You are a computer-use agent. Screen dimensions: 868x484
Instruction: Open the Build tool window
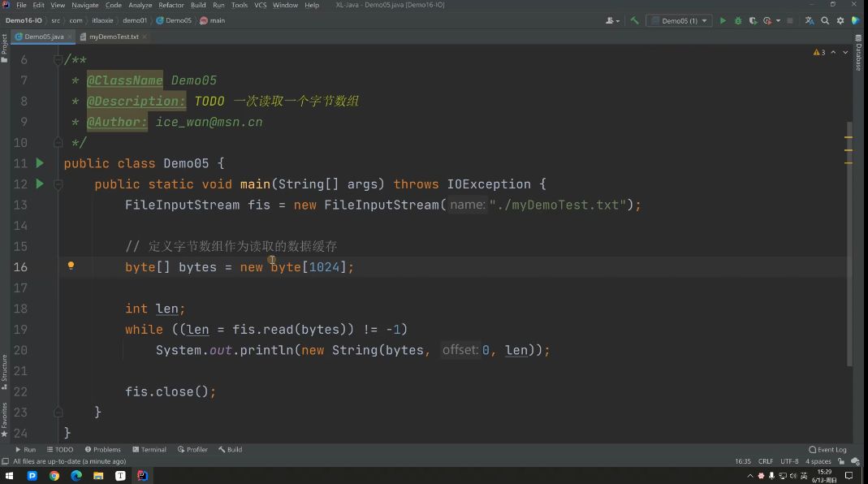pyautogui.click(x=231, y=450)
